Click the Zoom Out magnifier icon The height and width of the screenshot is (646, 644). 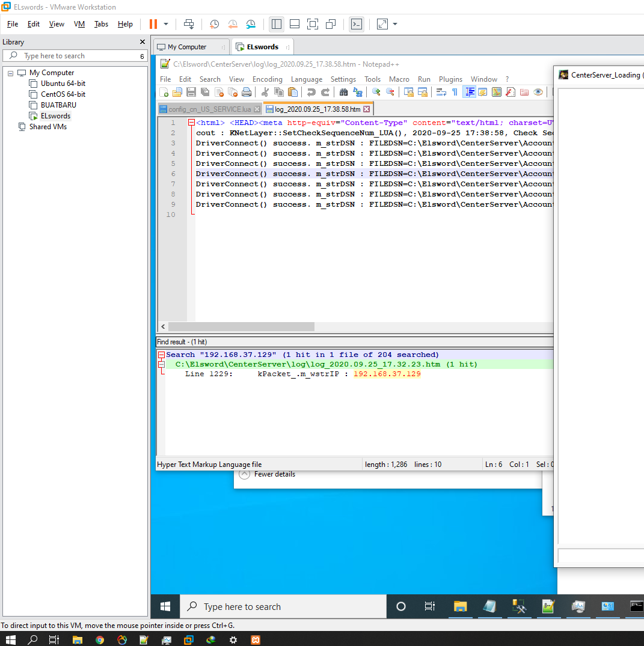point(390,93)
